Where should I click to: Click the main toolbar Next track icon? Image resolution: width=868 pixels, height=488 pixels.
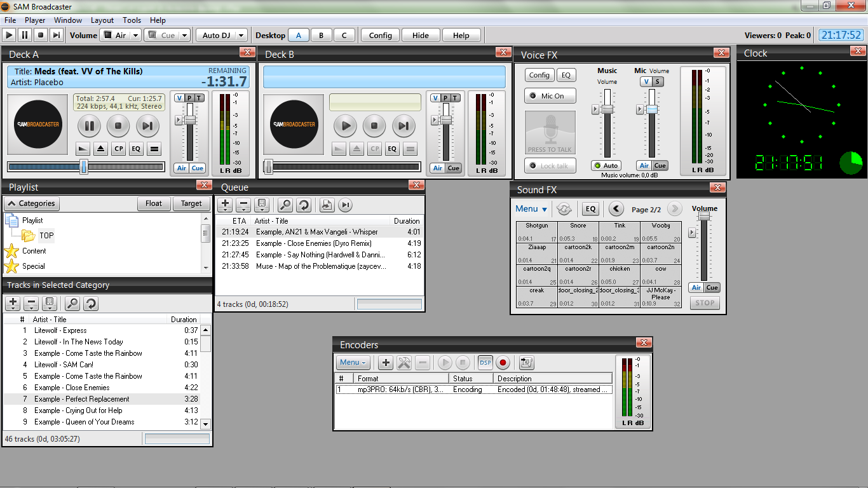[x=57, y=36]
